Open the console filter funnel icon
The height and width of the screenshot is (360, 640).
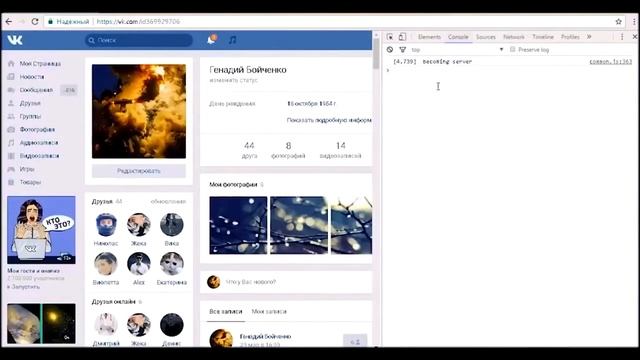point(402,49)
